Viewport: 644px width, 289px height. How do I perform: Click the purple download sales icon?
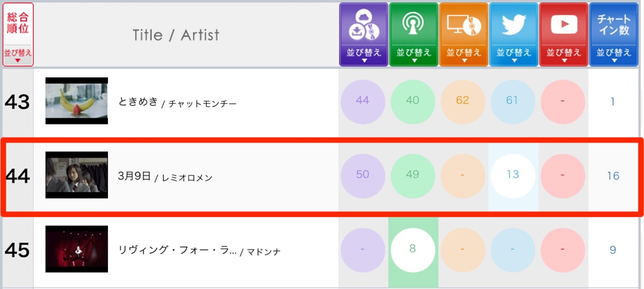click(x=363, y=26)
